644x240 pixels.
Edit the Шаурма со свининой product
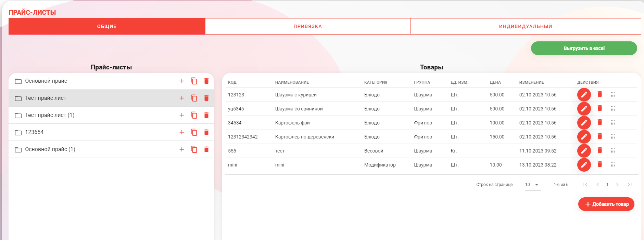pos(584,109)
